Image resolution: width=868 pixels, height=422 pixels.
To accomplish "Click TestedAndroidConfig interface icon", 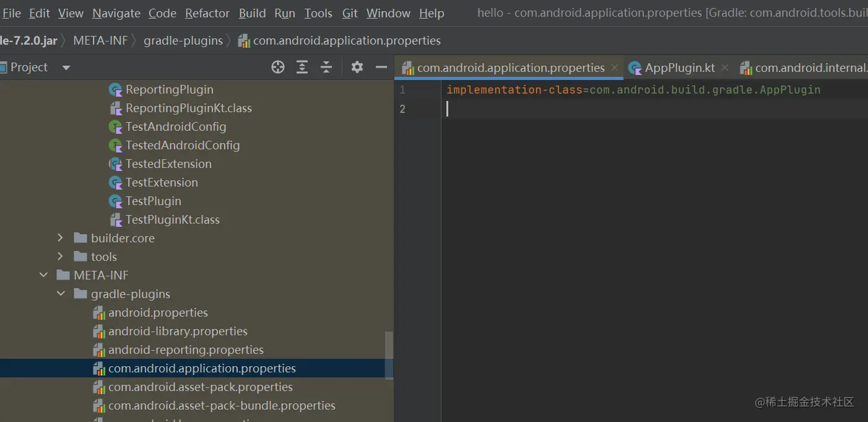I will click(115, 146).
